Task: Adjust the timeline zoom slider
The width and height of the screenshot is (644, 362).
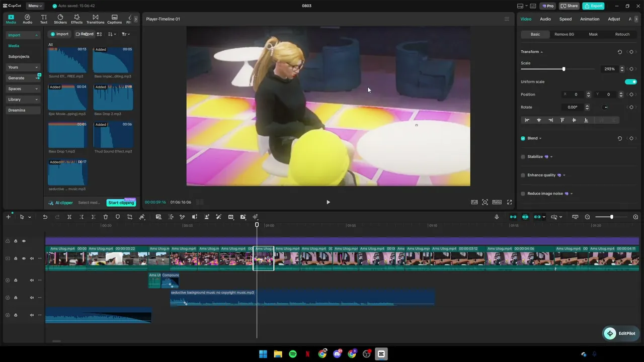Action: [x=611, y=217]
